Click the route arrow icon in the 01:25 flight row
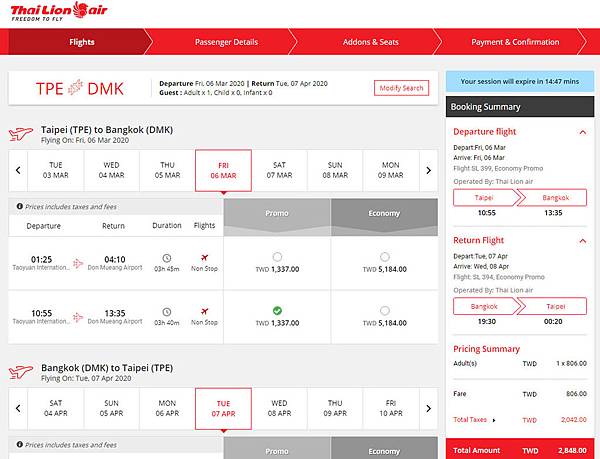 pyautogui.click(x=78, y=263)
